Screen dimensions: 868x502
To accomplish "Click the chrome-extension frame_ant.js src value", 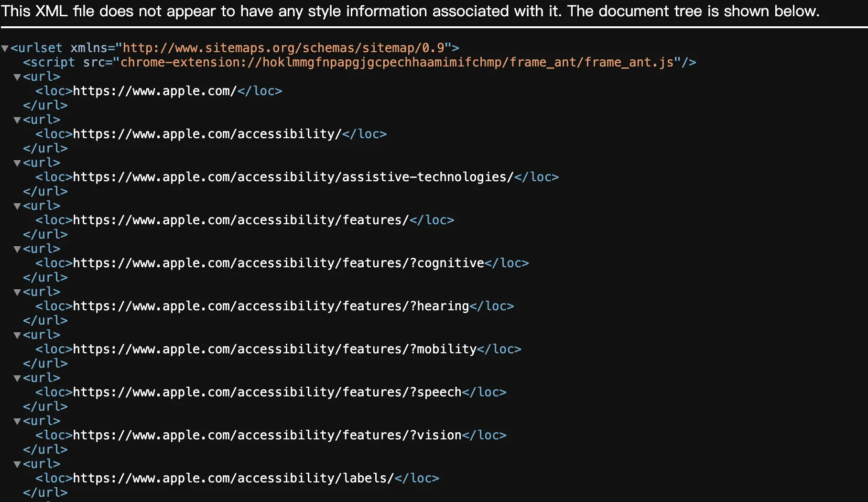I will 397,62.
